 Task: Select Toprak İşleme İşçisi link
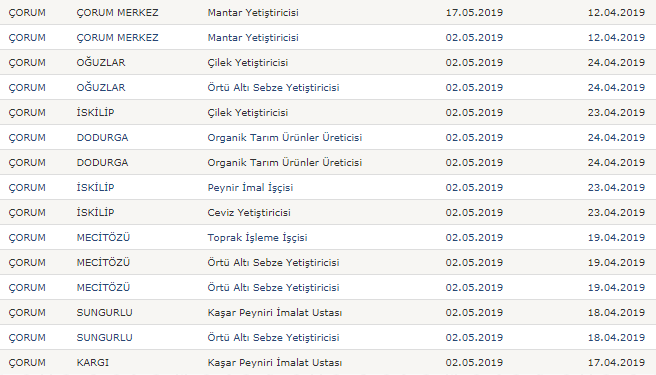pyautogui.click(x=257, y=238)
